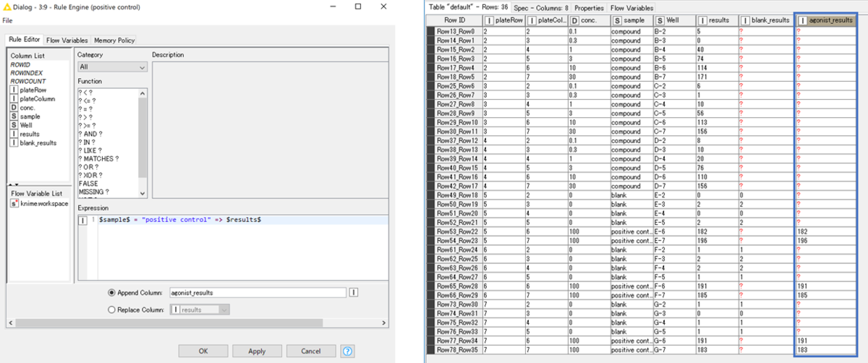The height and width of the screenshot is (363, 868).
Task: Click the integer icon beside results in list
Action: coord(14,134)
